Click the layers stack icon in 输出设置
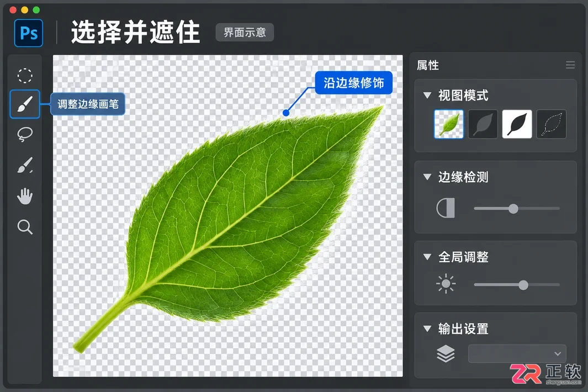 click(446, 353)
